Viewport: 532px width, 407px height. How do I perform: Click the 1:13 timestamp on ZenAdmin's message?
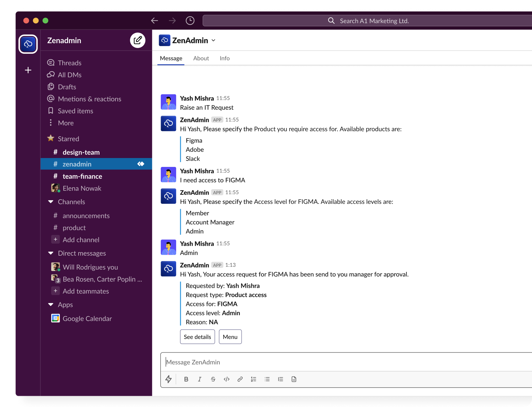[231, 265]
